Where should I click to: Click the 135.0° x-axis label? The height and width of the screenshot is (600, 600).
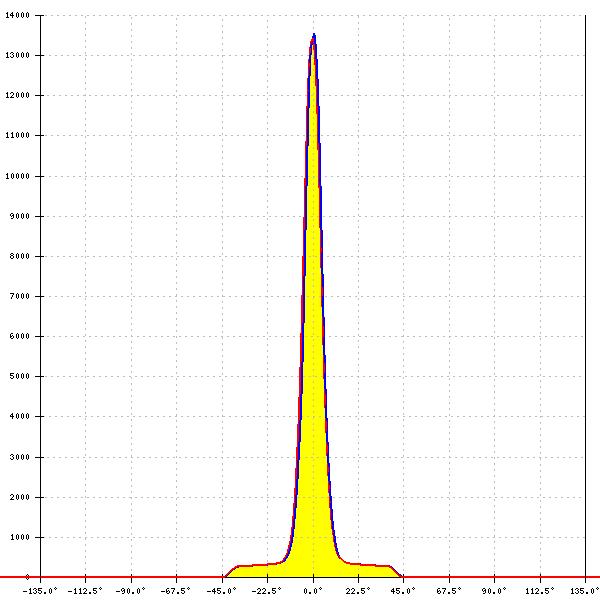585,591
